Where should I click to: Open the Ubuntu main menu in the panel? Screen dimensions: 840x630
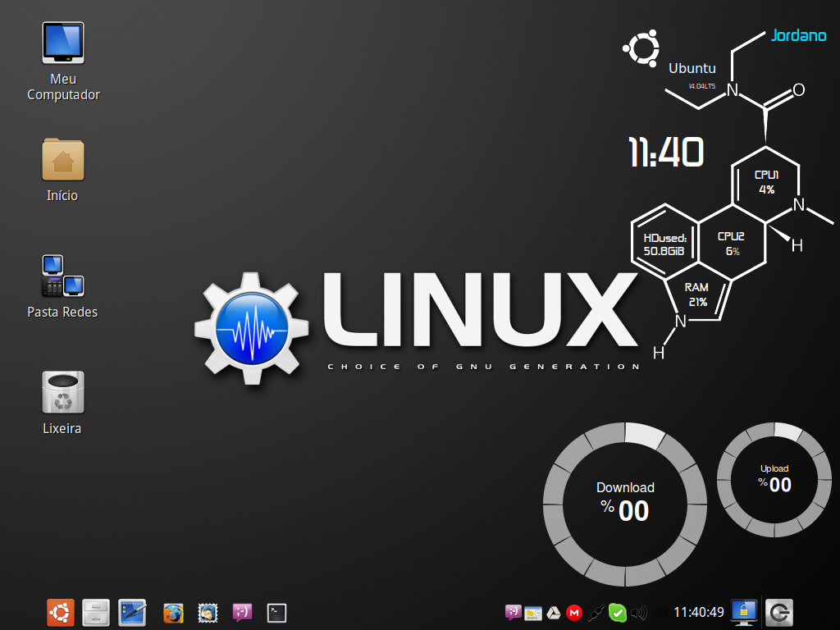pos(61,613)
